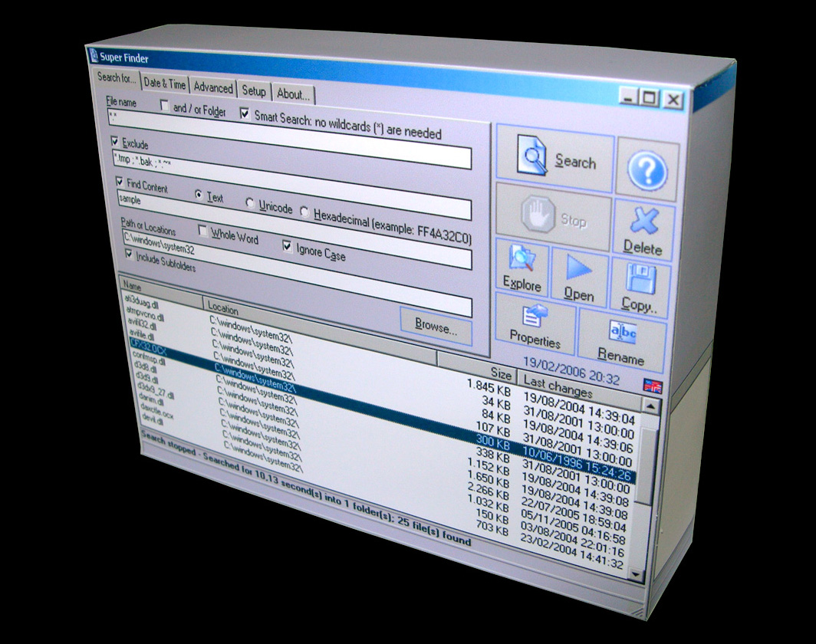Open file Properties
The width and height of the screenshot is (816, 644).
(x=535, y=323)
